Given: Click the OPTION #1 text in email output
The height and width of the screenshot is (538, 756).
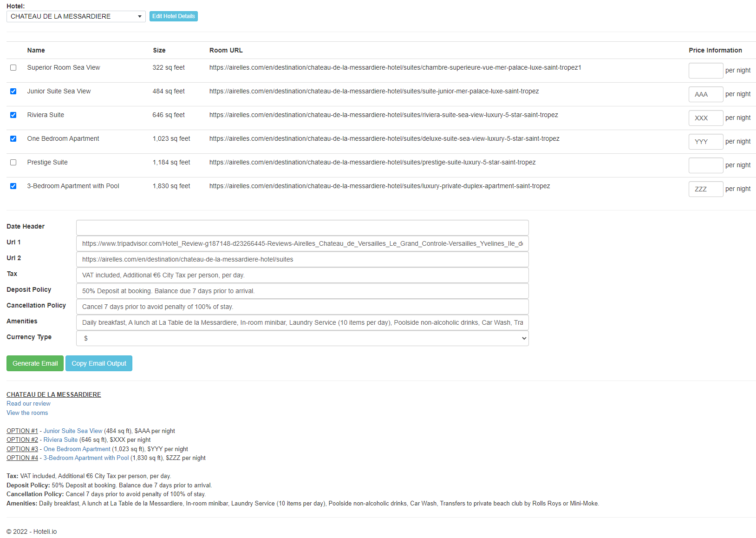Looking at the screenshot, I should [x=22, y=431].
